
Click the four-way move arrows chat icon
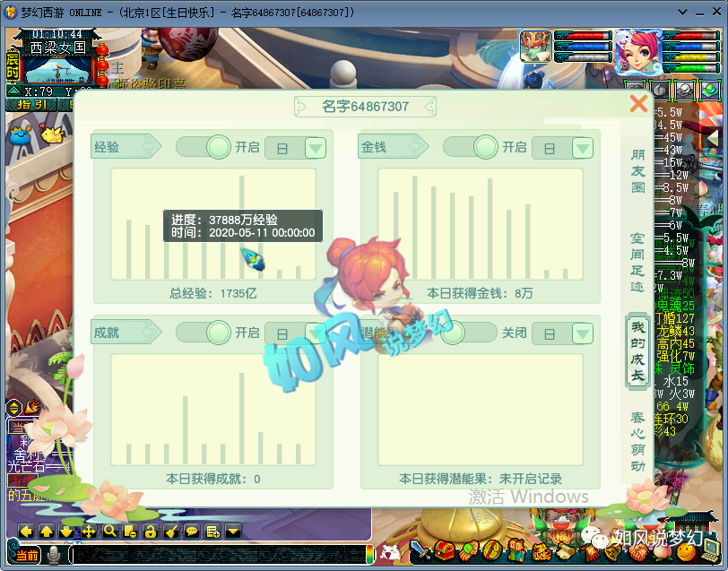point(88,532)
